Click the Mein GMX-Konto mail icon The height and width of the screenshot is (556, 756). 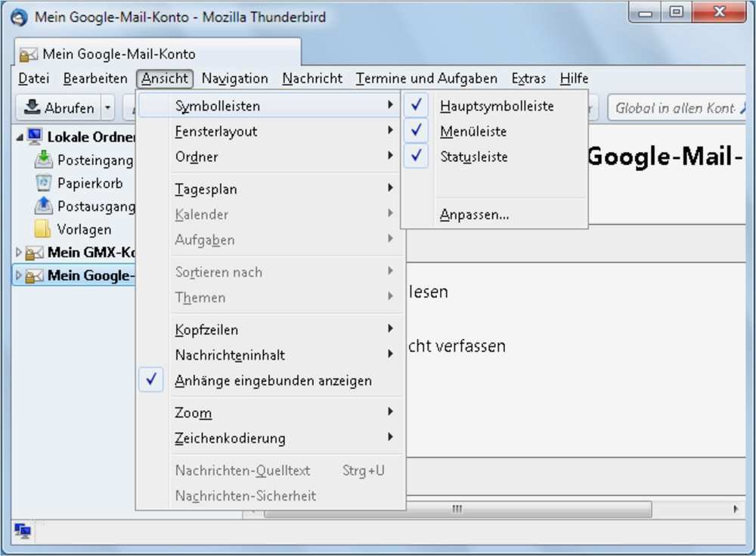coord(34,253)
